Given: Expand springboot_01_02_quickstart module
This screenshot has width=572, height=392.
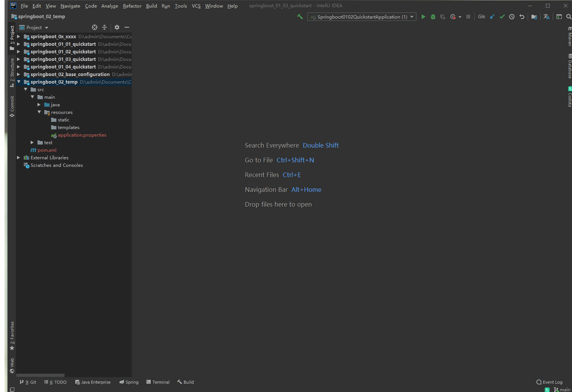Looking at the screenshot, I should click(19, 52).
